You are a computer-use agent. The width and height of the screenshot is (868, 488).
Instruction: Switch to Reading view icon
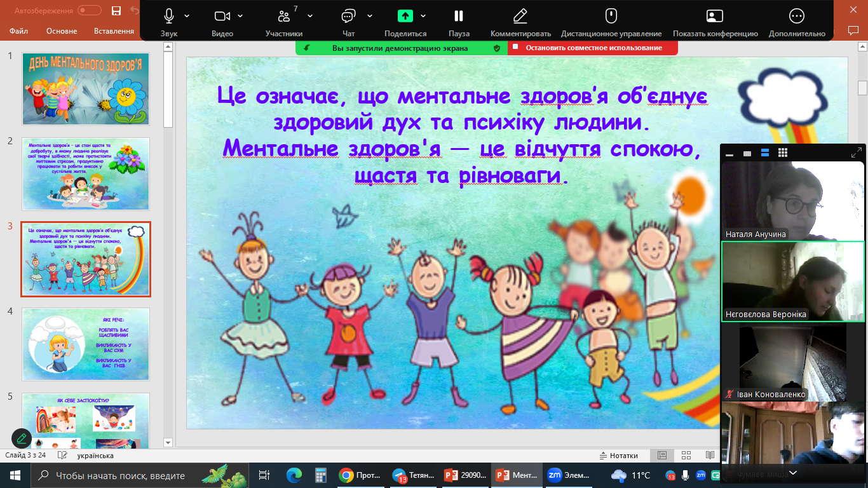[x=710, y=456]
